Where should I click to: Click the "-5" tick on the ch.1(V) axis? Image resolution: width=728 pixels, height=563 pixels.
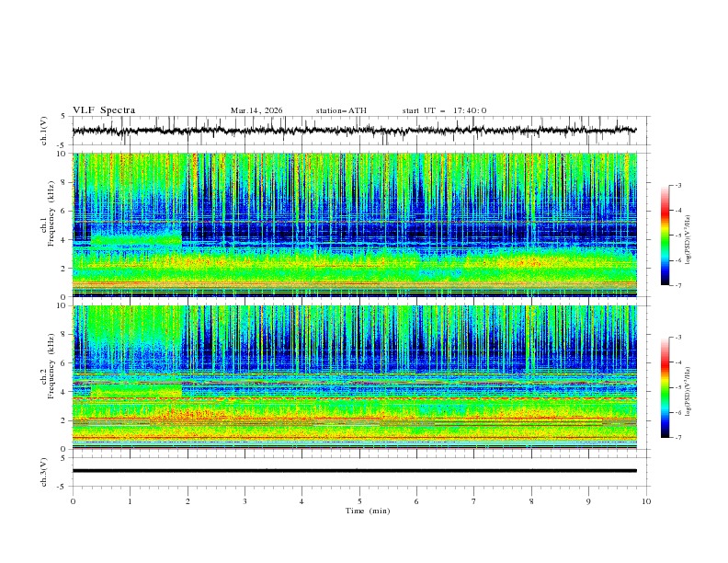[x=63, y=145]
